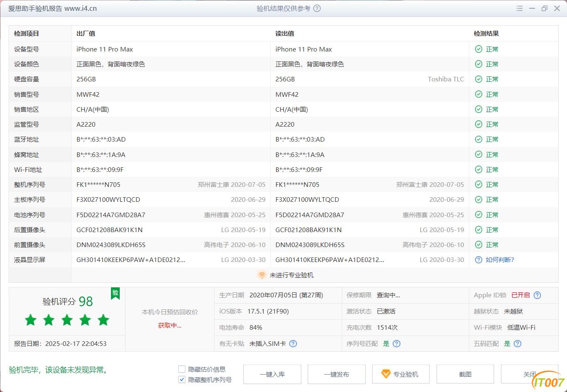Click 正常 check icon in 设备型号 row

pyautogui.click(x=478, y=49)
